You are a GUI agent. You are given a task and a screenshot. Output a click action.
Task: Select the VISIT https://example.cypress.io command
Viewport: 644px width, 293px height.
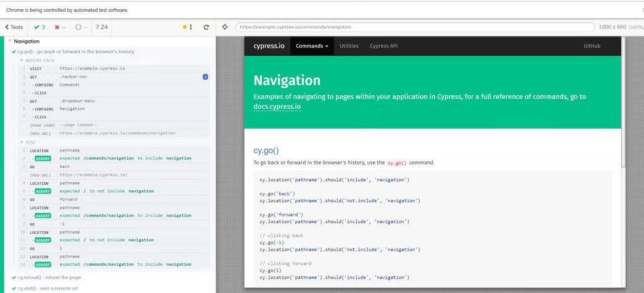114,69
